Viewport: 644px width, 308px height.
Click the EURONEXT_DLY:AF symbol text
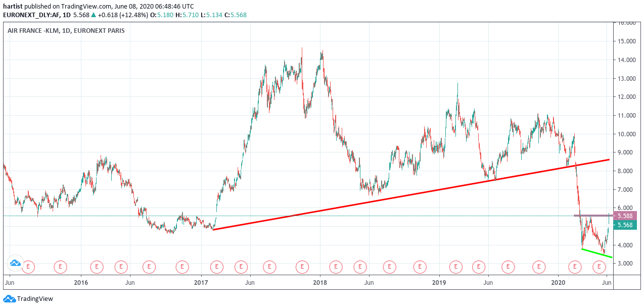(31, 15)
